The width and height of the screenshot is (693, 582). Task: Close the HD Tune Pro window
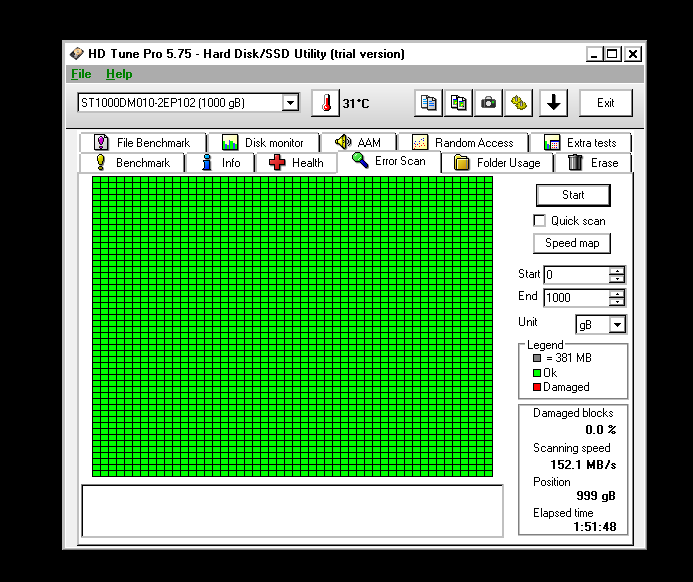633,54
